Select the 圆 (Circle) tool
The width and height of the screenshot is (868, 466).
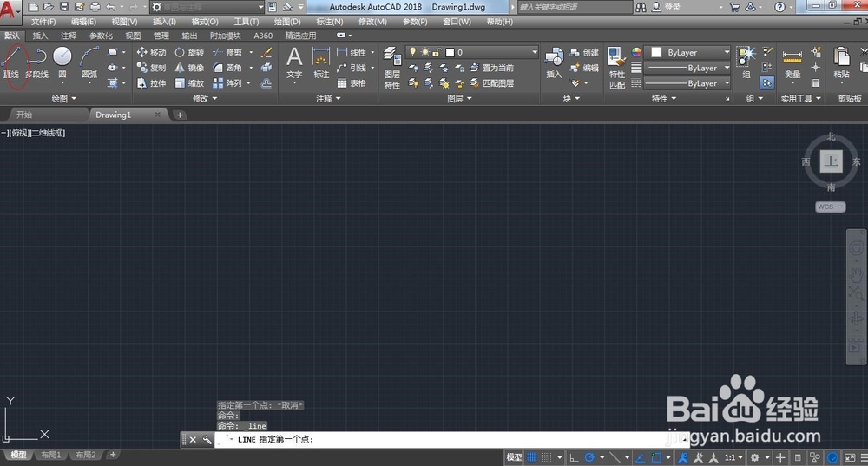[62, 63]
